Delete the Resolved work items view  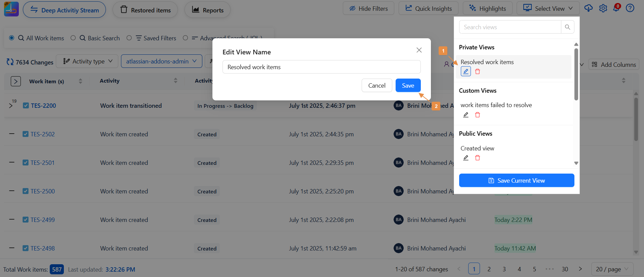477,72
